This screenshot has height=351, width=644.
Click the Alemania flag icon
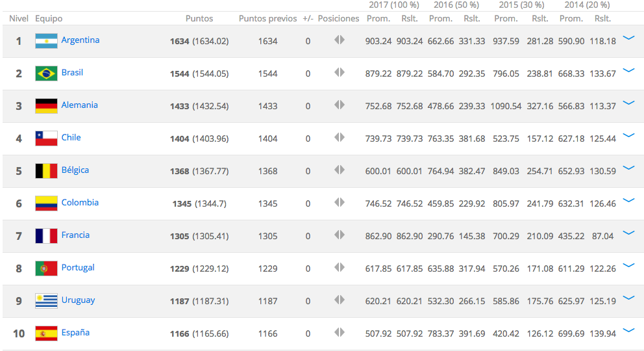[x=46, y=106]
